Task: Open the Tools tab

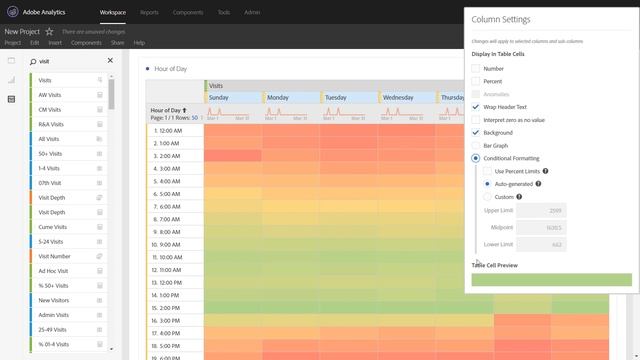Action: 224,12
